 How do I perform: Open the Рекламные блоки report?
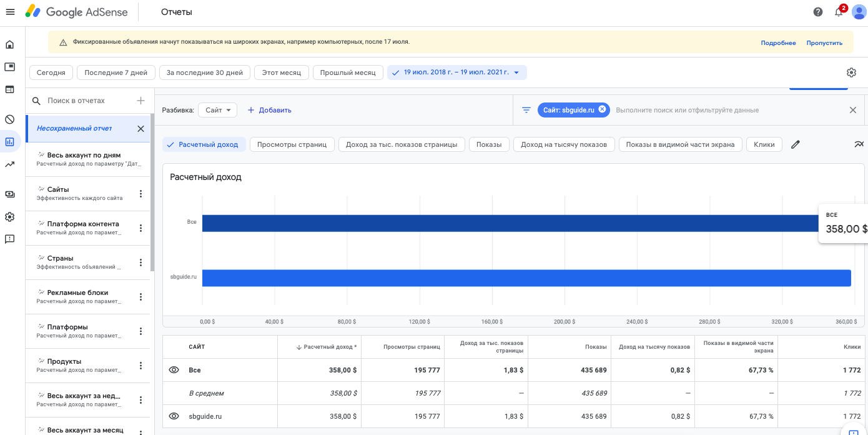tap(77, 292)
